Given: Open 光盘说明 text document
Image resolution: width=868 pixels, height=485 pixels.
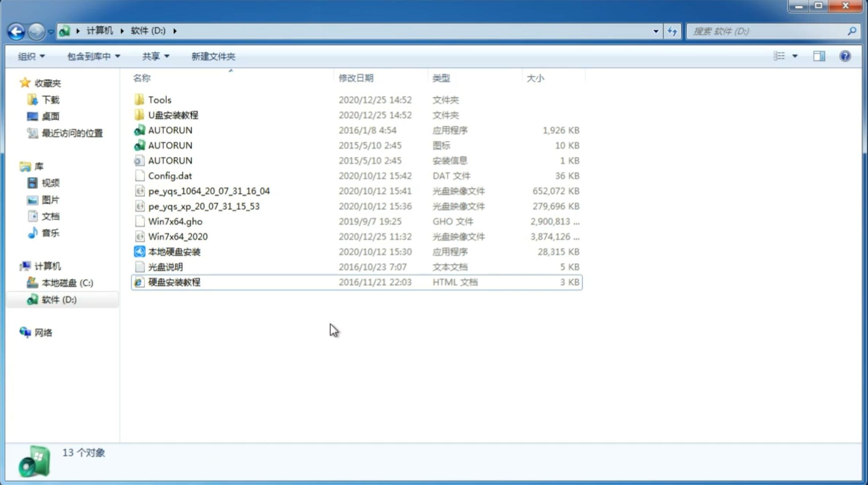Looking at the screenshot, I should tap(166, 267).
